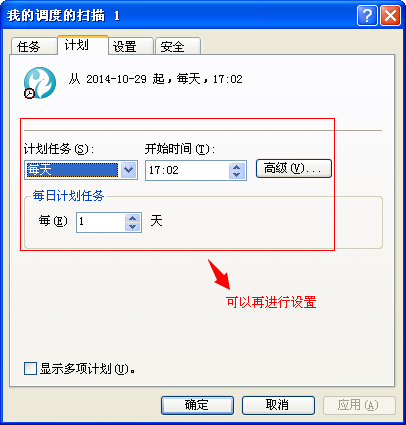Click the 取消 cancel button
The height and width of the screenshot is (425, 406).
278,405
